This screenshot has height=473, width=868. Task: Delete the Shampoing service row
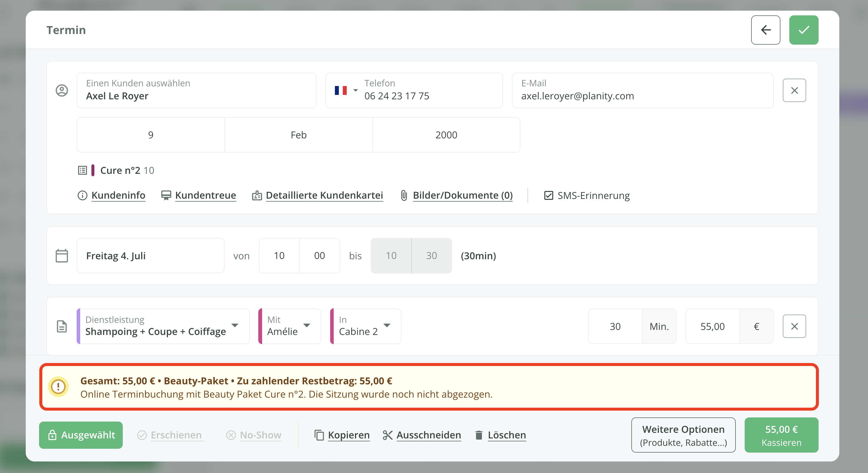794,326
